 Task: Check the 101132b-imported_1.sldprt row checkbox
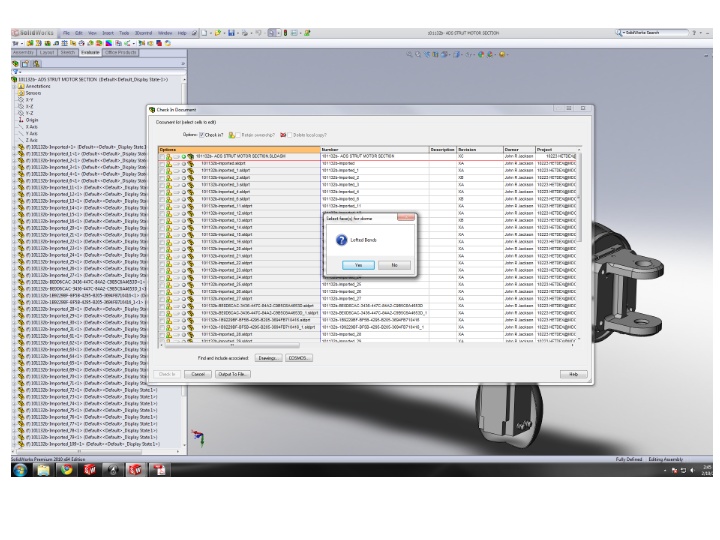162,170
